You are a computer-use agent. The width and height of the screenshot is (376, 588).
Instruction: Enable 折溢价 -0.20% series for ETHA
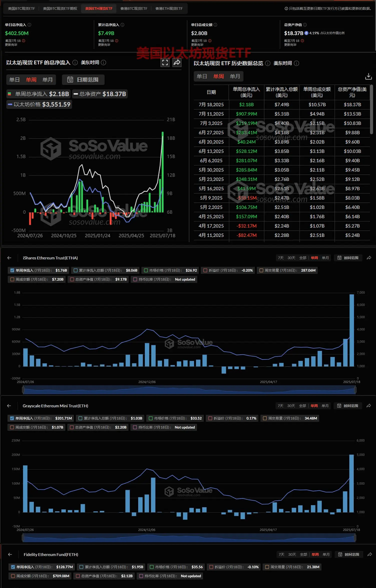pyautogui.click(x=205, y=270)
